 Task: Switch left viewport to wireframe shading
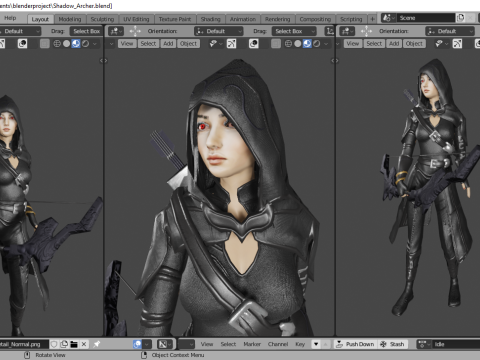(57, 44)
